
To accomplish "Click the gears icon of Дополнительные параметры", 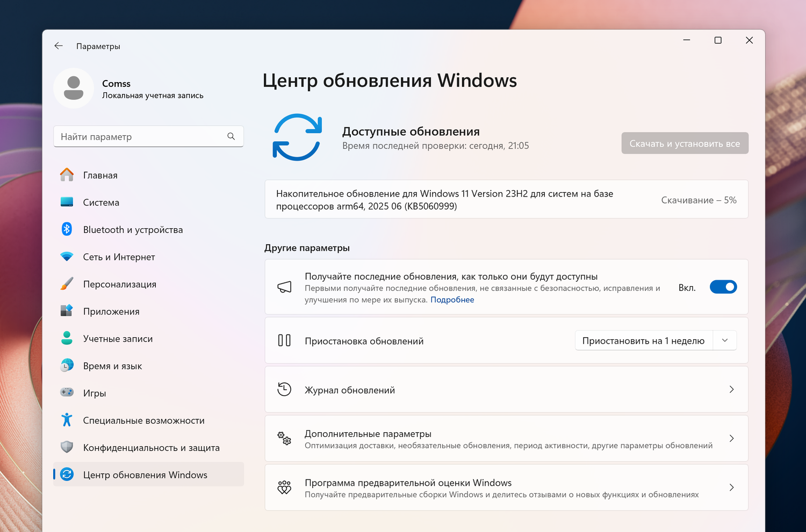I will coord(284,439).
